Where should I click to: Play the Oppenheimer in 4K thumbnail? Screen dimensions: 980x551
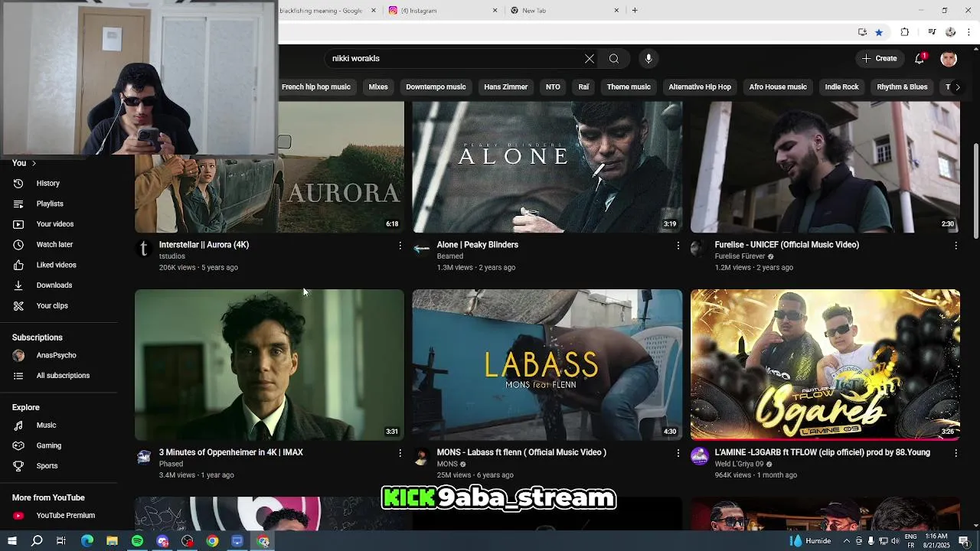[x=269, y=364]
